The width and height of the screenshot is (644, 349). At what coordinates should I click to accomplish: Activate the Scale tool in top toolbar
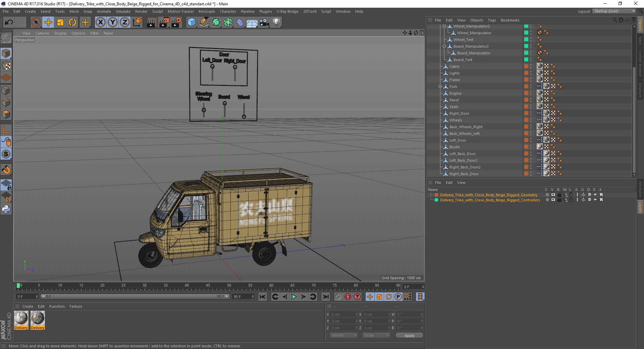(60, 22)
